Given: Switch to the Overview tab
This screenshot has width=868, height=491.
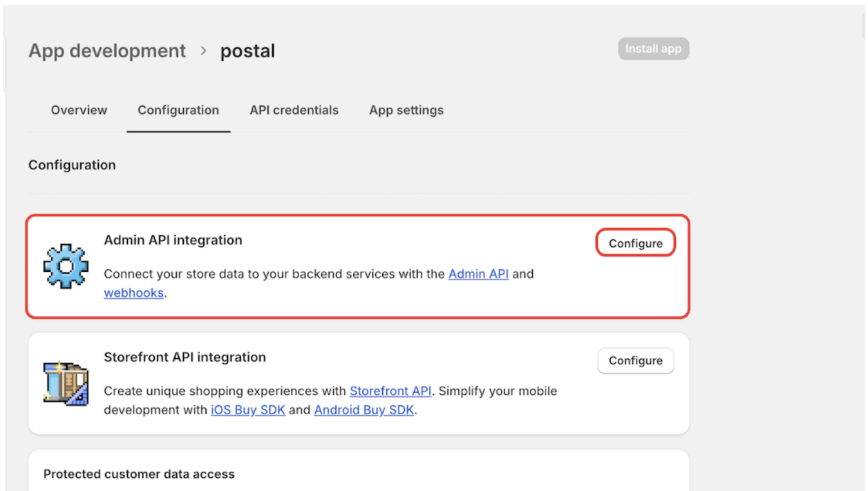Looking at the screenshot, I should pos(78,110).
